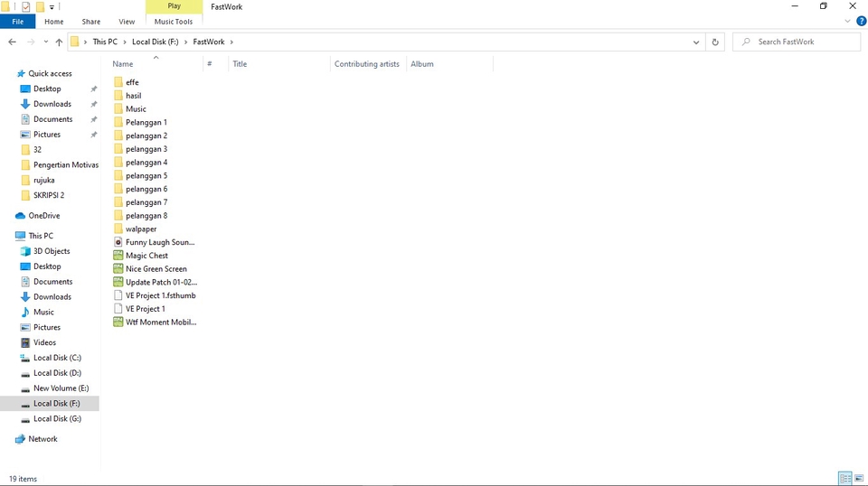Sort by Contributing artists column
Viewport: 868px width, 486px height.
click(x=368, y=64)
